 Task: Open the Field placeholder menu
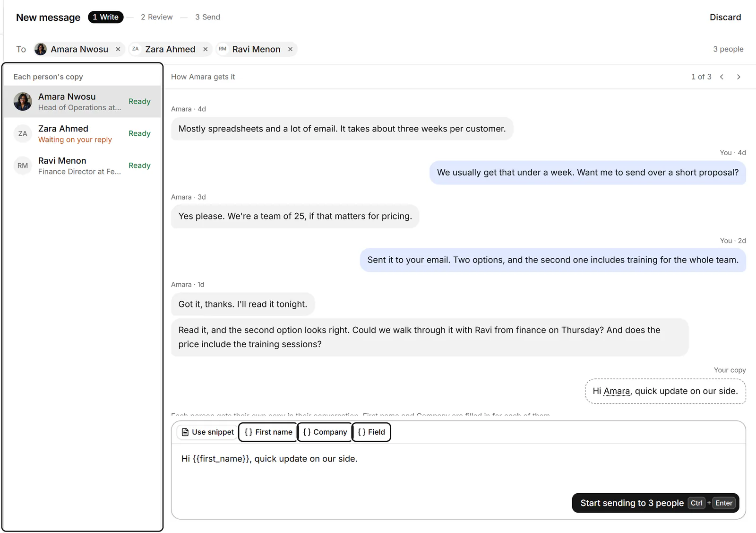point(371,432)
